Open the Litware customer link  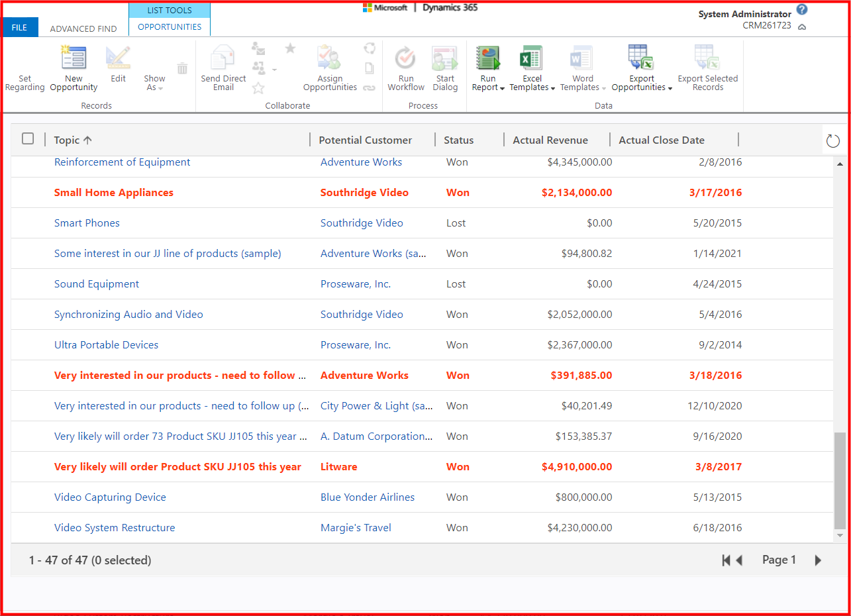(x=338, y=466)
